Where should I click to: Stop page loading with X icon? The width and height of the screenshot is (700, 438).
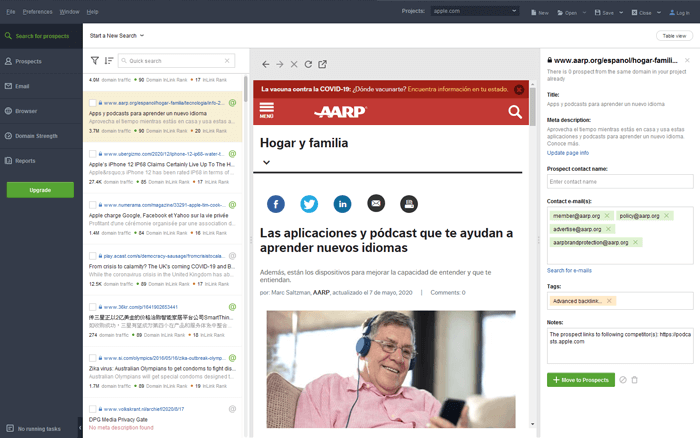point(294,64)
